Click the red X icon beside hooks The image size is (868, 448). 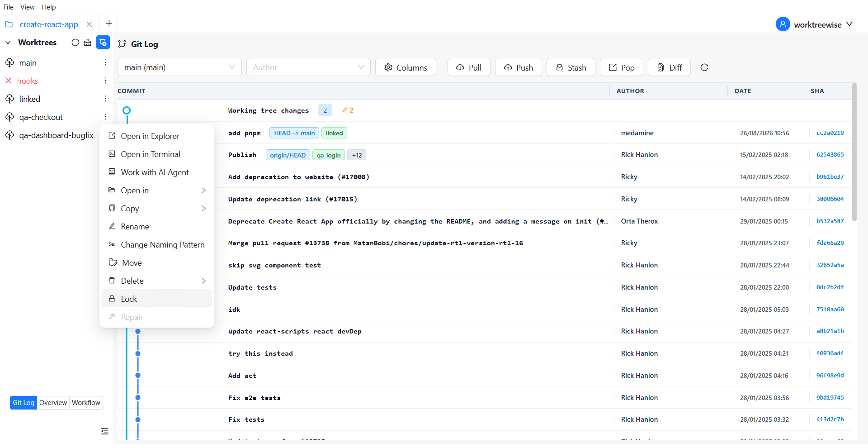coord(9,81)
